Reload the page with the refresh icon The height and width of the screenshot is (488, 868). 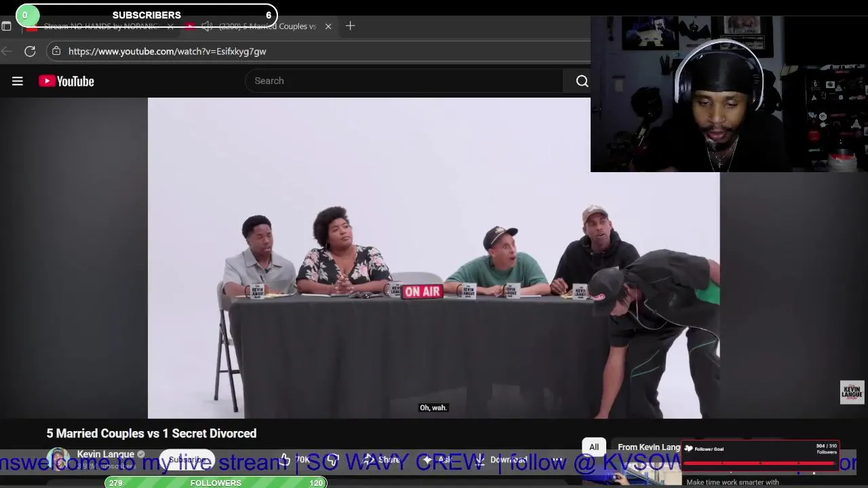click(x=30, y=52)
